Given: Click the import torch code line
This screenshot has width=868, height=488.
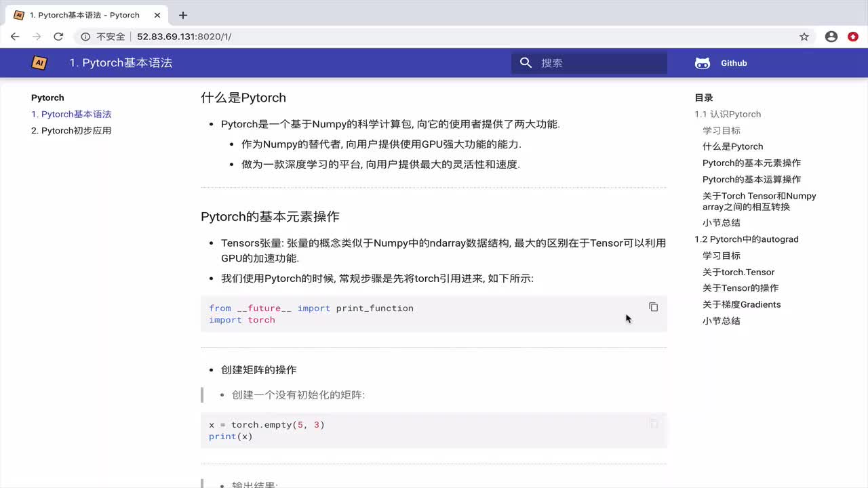Looking at the screenshot, I should click(242, 320).
